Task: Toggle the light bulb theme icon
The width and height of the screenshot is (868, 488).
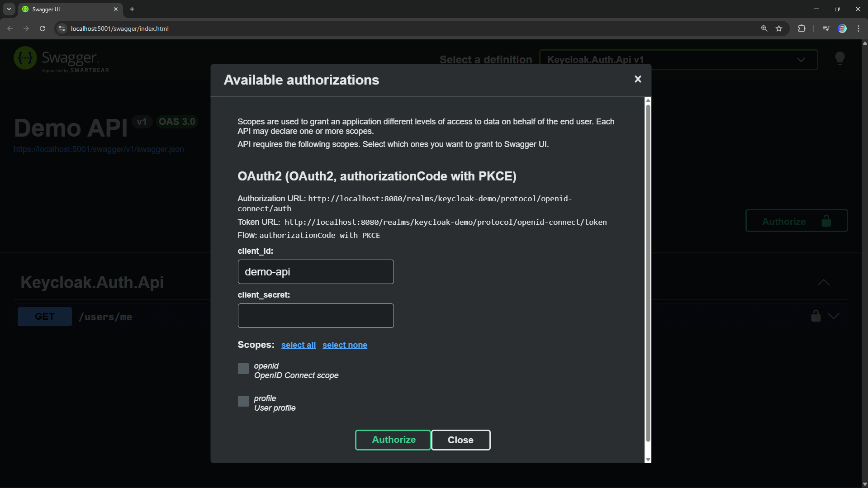Action: 840,58
